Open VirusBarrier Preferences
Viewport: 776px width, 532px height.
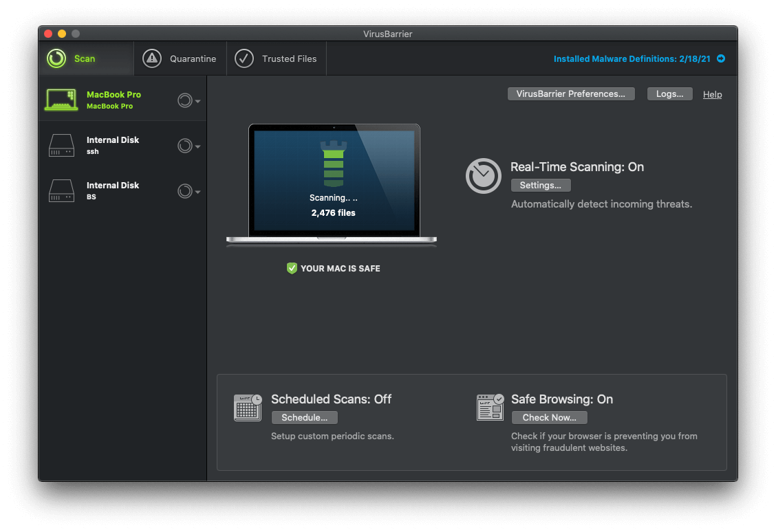(x=571, y=94)
